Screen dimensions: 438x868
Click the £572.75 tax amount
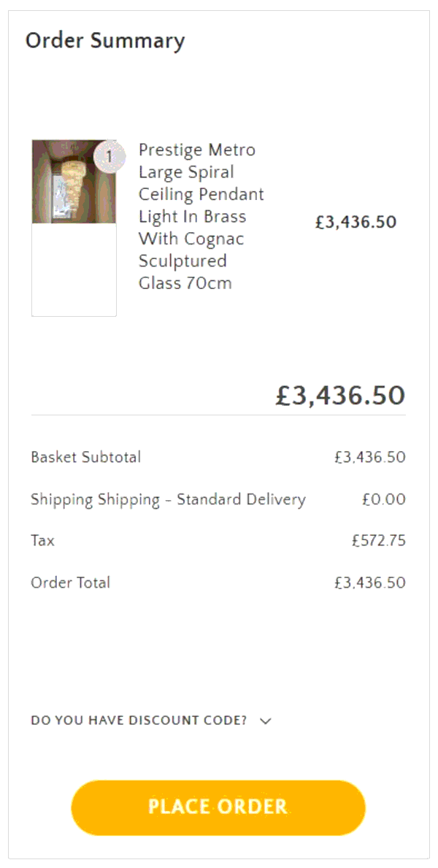click(378, 540)
